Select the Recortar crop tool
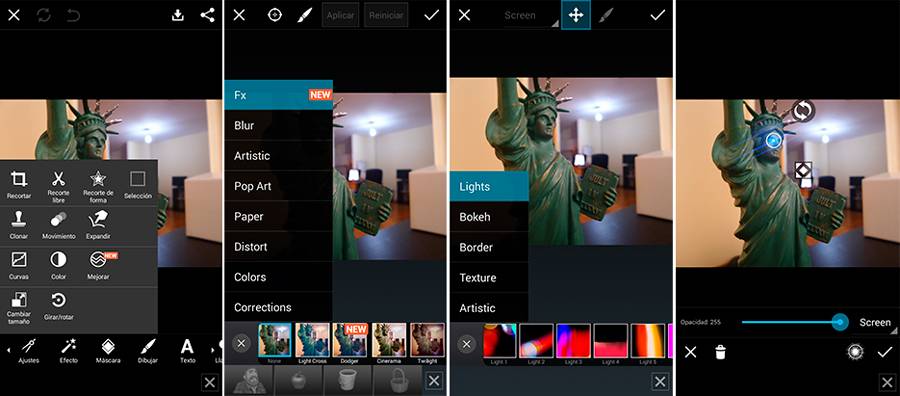This screenshot has height=396, width=900. click(19, 184)
